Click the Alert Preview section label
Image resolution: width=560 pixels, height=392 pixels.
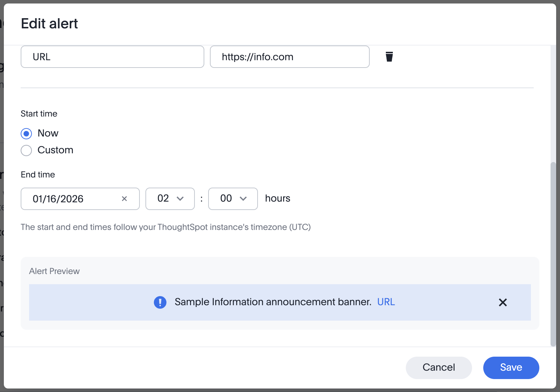point(54,271)
